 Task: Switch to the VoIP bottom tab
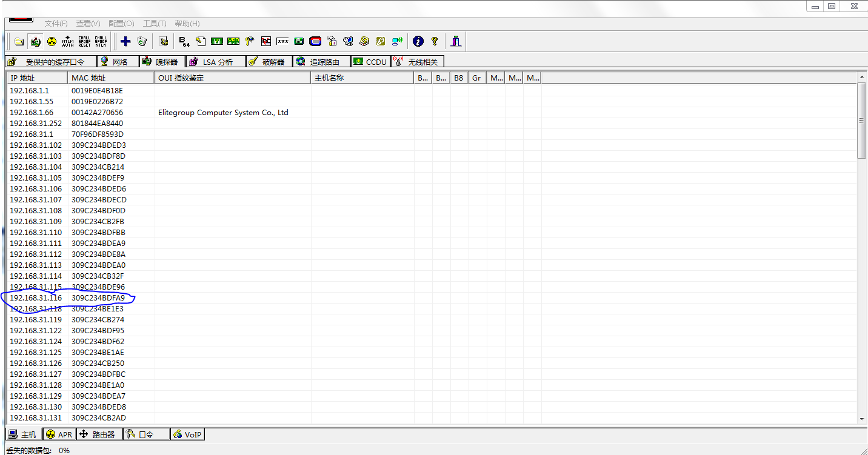pos(188,434)
